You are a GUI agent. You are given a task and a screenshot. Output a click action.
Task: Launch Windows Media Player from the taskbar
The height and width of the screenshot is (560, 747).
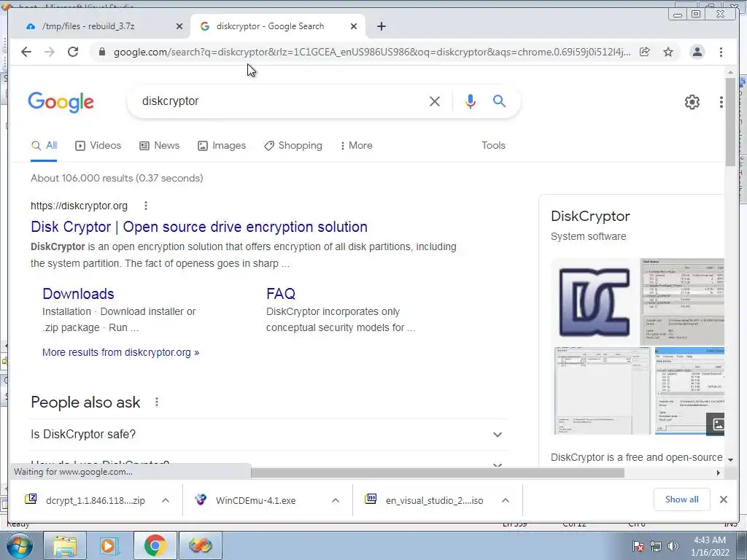[x=109, y=545]
